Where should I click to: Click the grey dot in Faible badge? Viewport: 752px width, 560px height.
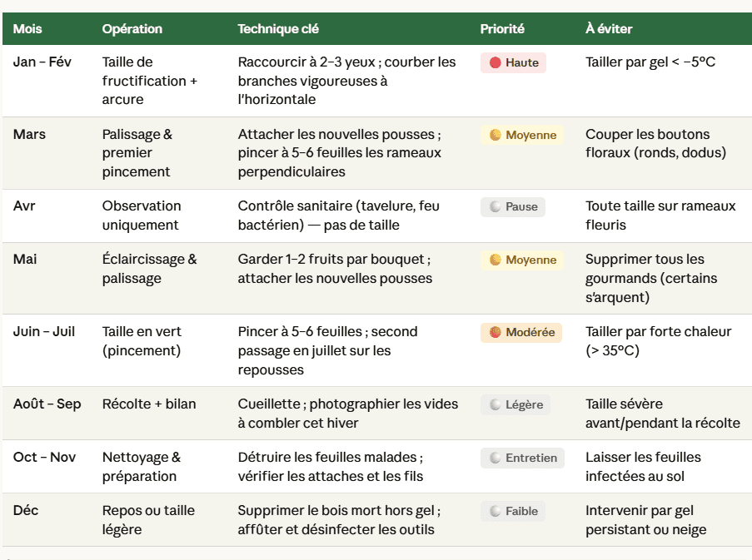(x=495, y=511)
